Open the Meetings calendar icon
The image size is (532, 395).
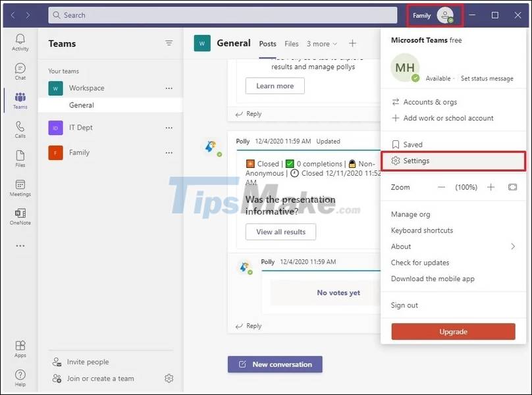pos(20,188)
